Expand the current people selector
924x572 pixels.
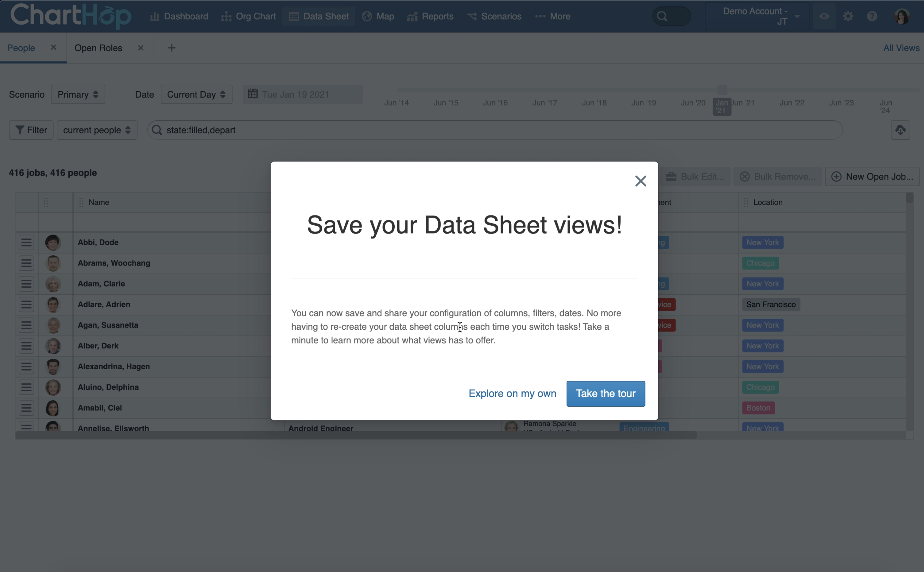(97, 130)
